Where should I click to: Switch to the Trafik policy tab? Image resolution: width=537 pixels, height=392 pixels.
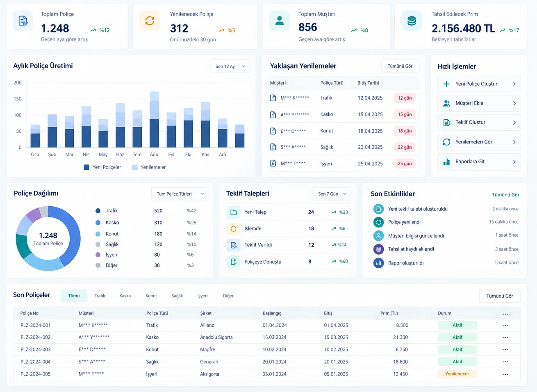pyautogui.click(x=100, y=296)
